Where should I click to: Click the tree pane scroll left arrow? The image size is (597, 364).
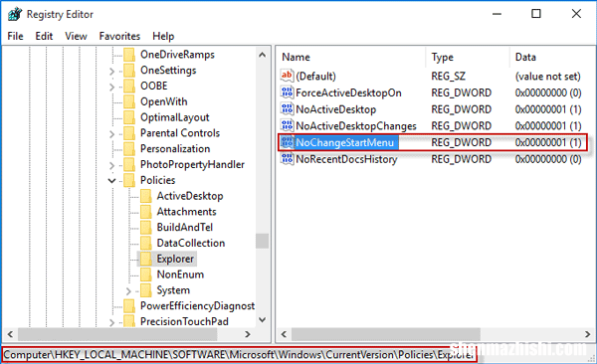10,334
